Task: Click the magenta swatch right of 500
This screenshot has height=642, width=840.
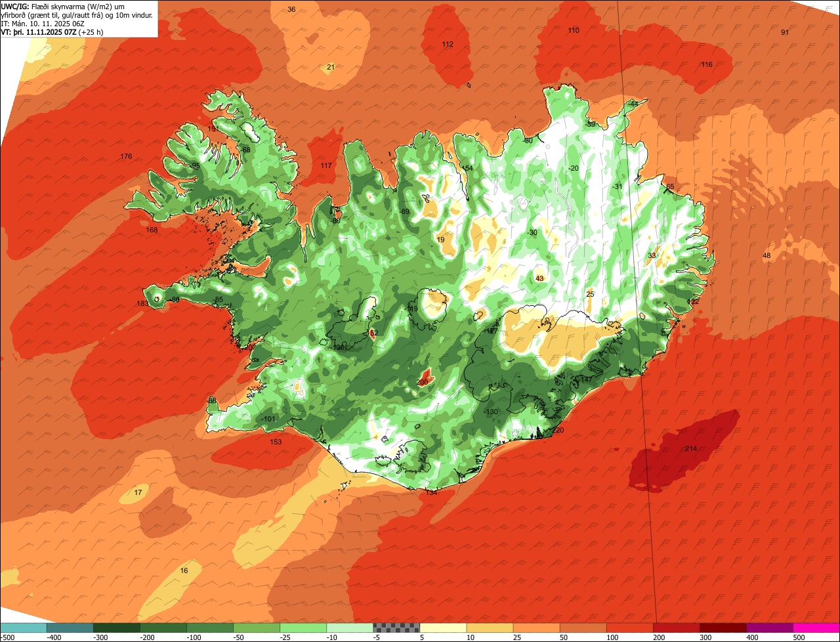Action: (816, 628)
